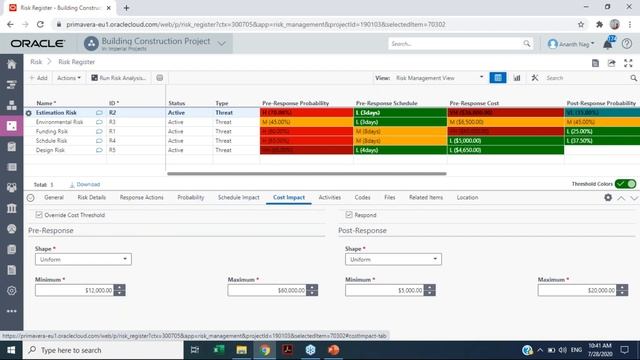Open the Related Items tab
Image resolution: width=640 pixels, height=360 pixels.
pos(426,197)
